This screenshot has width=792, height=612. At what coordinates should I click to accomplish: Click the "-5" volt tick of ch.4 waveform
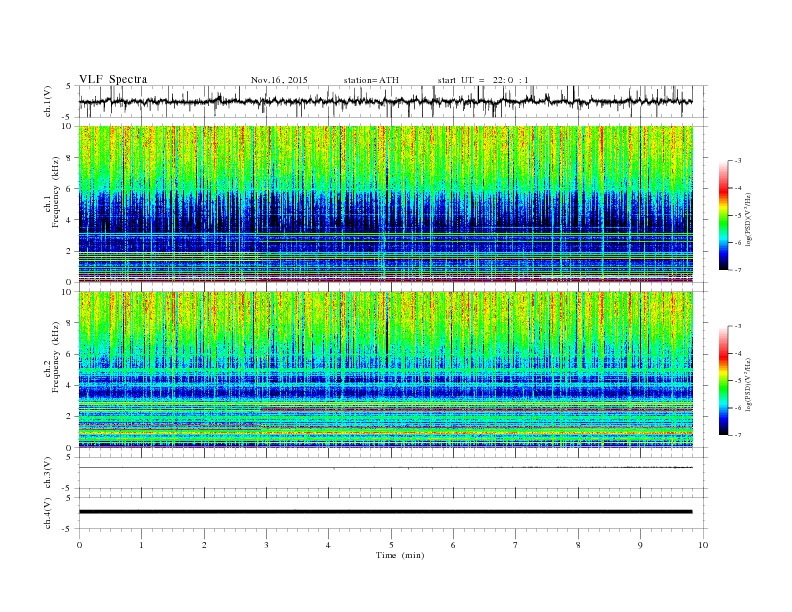tap(68, 529)
